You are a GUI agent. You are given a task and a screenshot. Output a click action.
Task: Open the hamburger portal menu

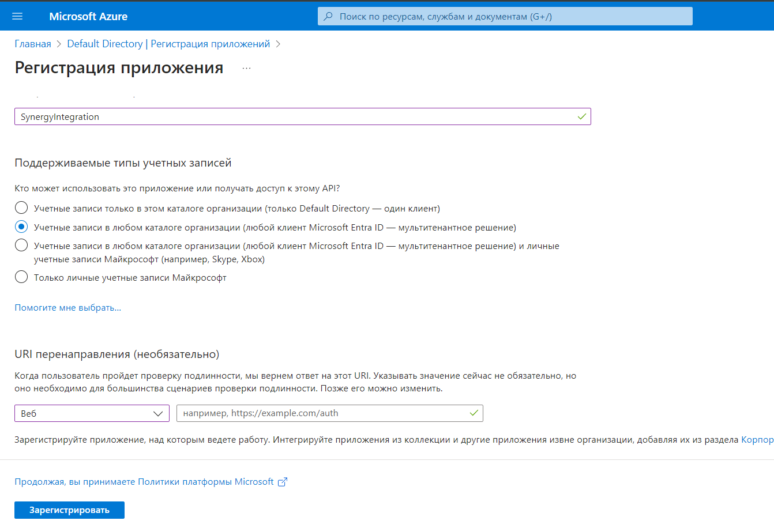(17, 16)
